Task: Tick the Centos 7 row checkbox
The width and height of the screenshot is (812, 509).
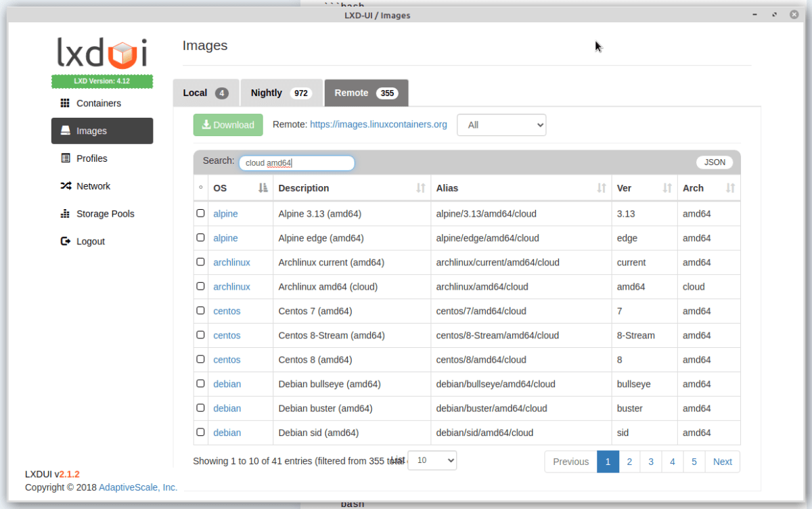Action: (x=200, y=311)
